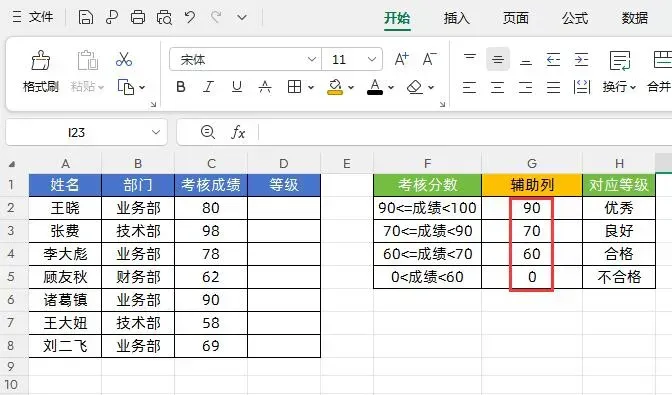This screenshot has width=672, height=395.
Task: Click the 合并 merge cells button
Action: pyautogui.click(x=659, y=72)
